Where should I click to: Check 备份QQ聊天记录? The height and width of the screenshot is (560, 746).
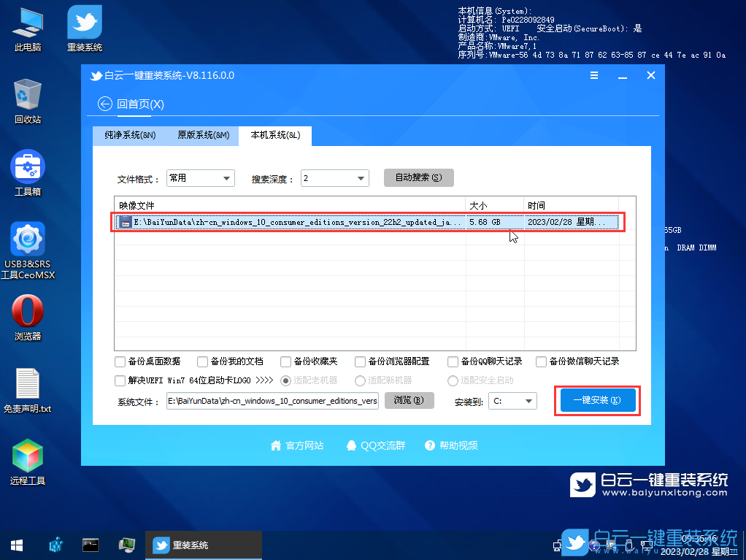tap(453, 361)
